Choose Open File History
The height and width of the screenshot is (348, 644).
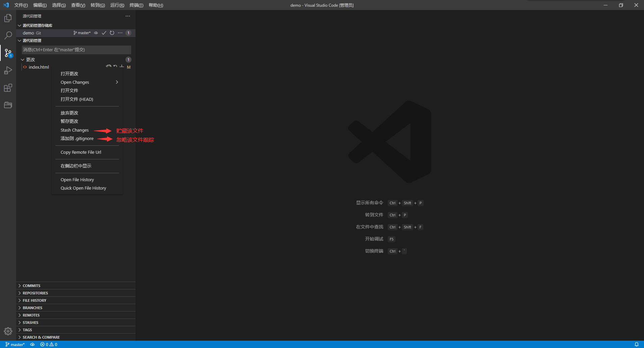pyautogui.click(x=87, y=180)
